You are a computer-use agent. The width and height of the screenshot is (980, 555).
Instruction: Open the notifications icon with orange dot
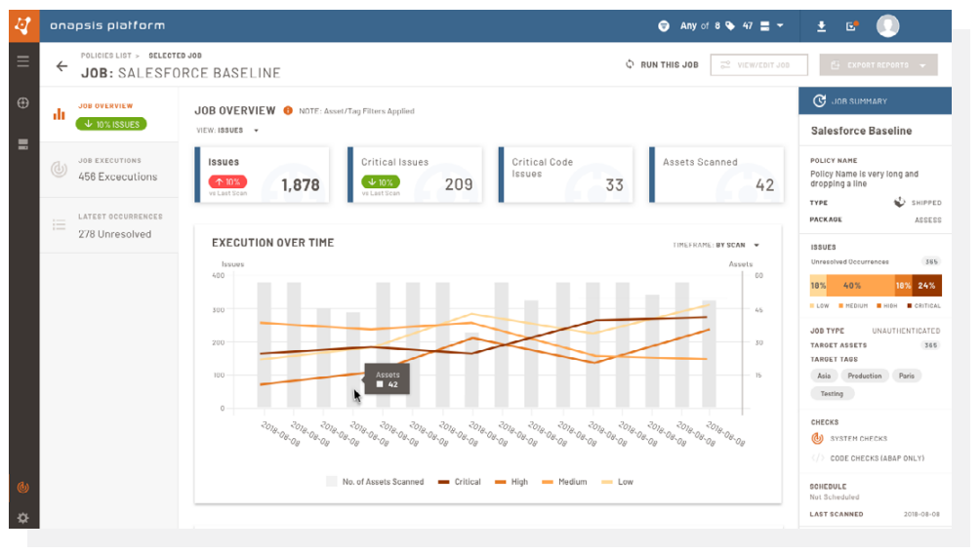(x=851, y=26)
